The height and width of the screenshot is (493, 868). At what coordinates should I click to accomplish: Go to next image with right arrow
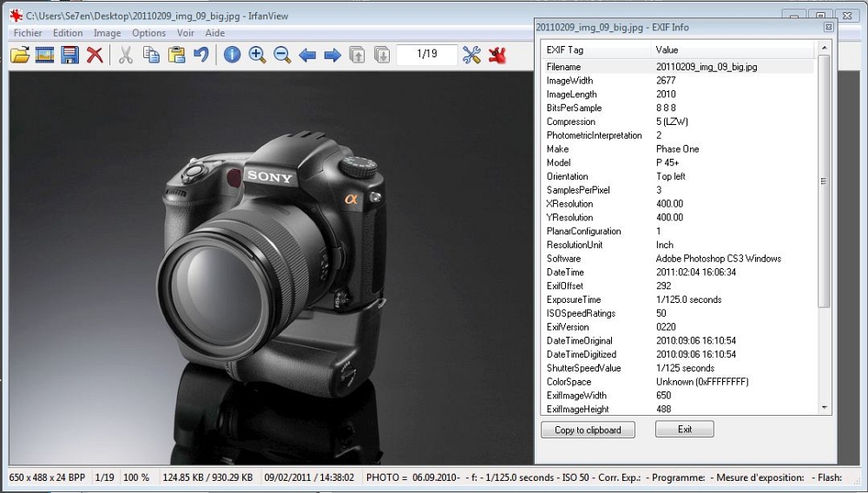pyautogui.click(x=332, y=55)
